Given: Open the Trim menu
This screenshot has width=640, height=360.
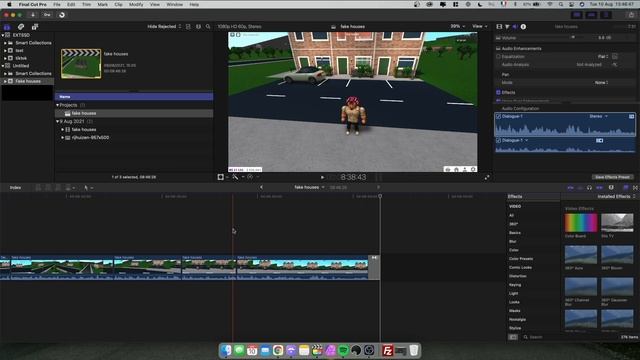Looking at the screenshot, I should pos(87,4).
